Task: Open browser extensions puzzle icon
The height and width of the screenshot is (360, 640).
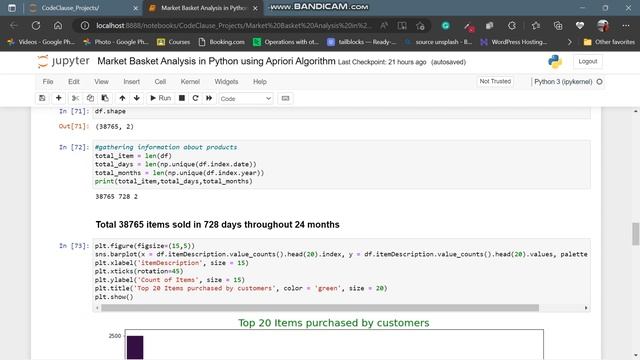Action: click(512, 26)
